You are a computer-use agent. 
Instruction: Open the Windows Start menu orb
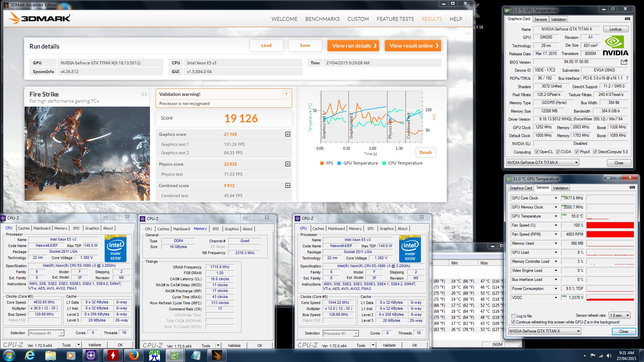pos(9,355)
